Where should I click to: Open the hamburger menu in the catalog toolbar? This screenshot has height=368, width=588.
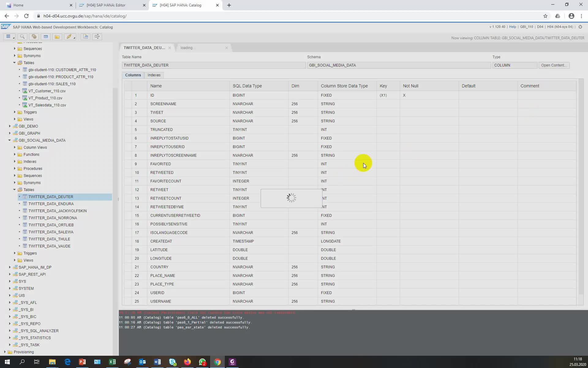tap(9, 36)
